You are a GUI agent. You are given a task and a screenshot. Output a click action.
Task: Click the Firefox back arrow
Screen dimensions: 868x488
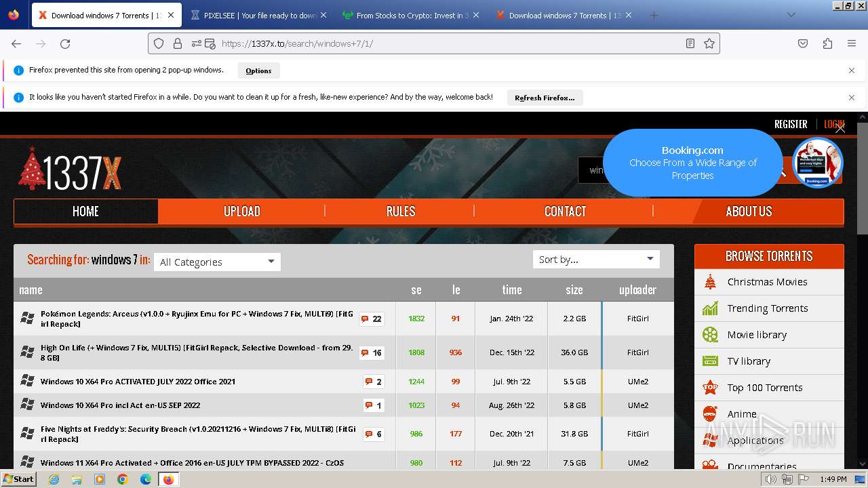[16, 43]
